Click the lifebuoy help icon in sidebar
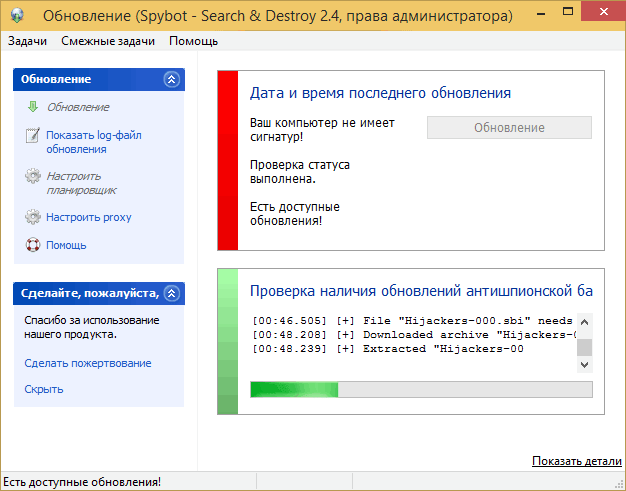The height and width of the screenshot is (491, 626). 33,245
